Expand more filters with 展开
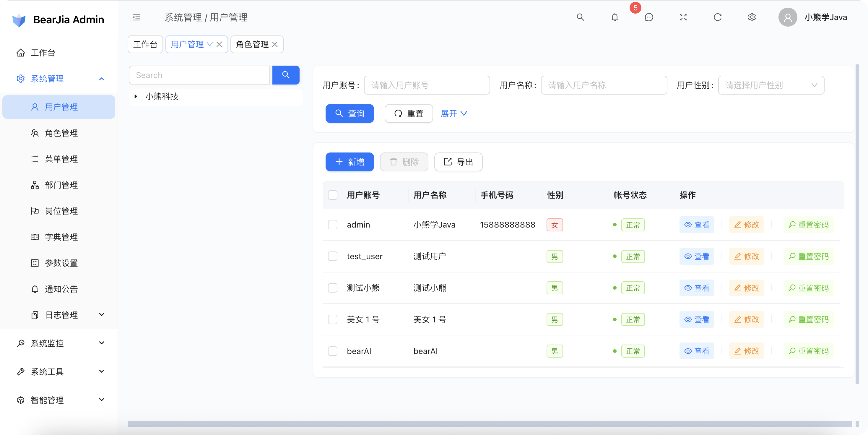The image size is (868, 435). (454, 113)
